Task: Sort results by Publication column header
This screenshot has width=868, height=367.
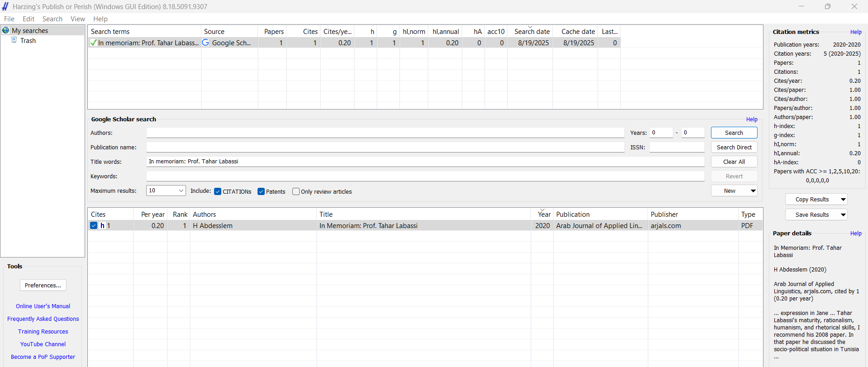Action: pos(601,214)
